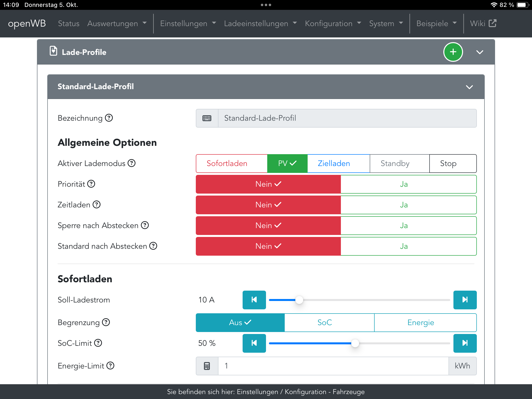
Task: Click Soll-Ladestrom jump-to-maximum arrow button
Action: click(x=465, y=300)
